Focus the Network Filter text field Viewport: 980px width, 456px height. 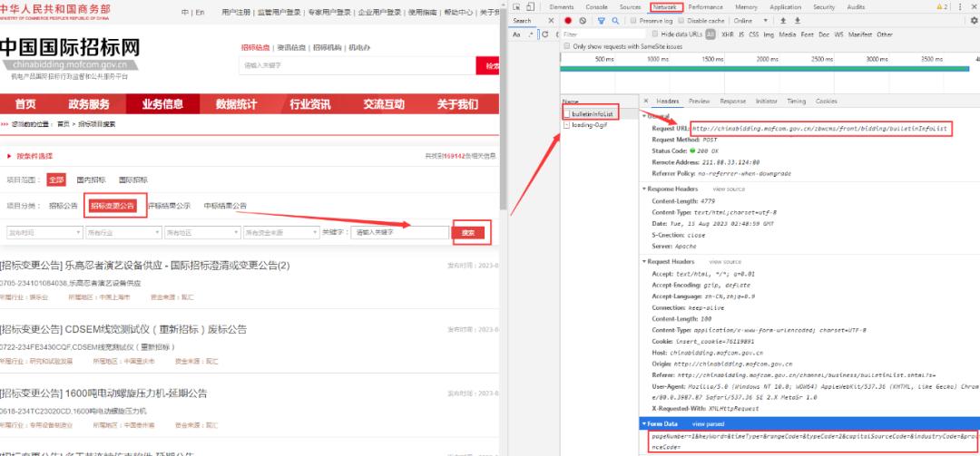coord(603,34)
